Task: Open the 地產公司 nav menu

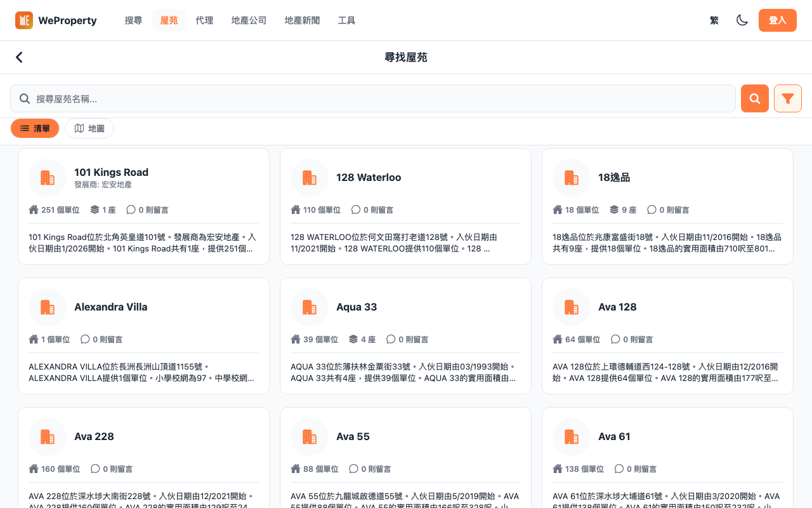Action: click(249, 20)
